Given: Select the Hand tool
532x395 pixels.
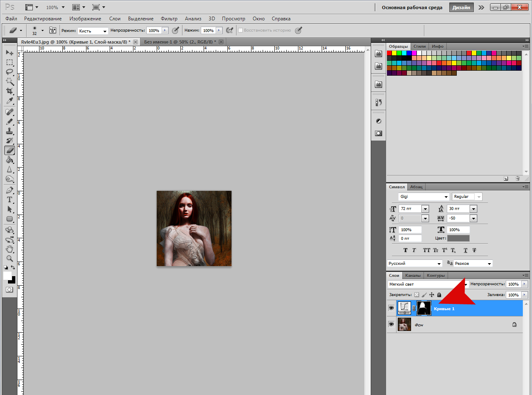Looking at the screenshot, I should pos(10,249).
